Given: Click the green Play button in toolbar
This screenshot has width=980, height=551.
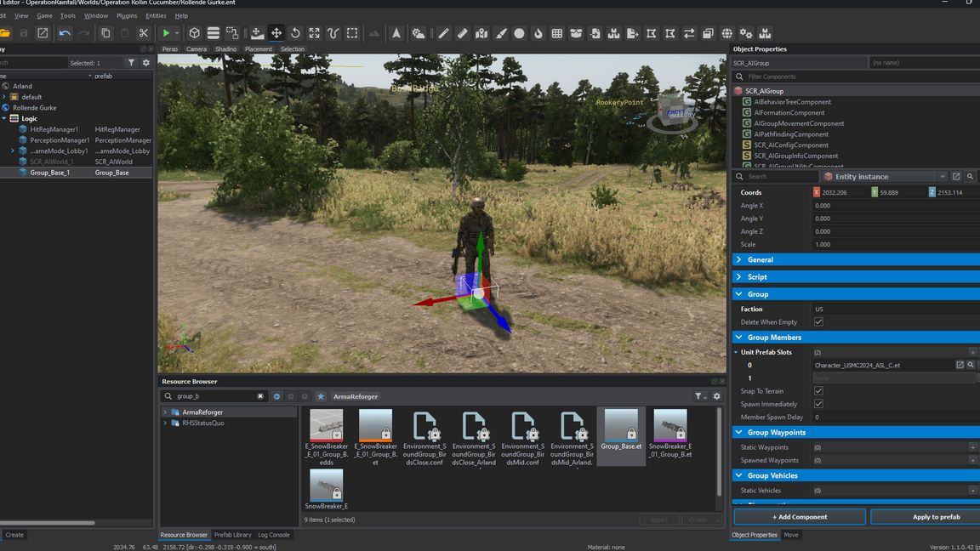Looking at the screenshot, I should click(x=166, y=33).
